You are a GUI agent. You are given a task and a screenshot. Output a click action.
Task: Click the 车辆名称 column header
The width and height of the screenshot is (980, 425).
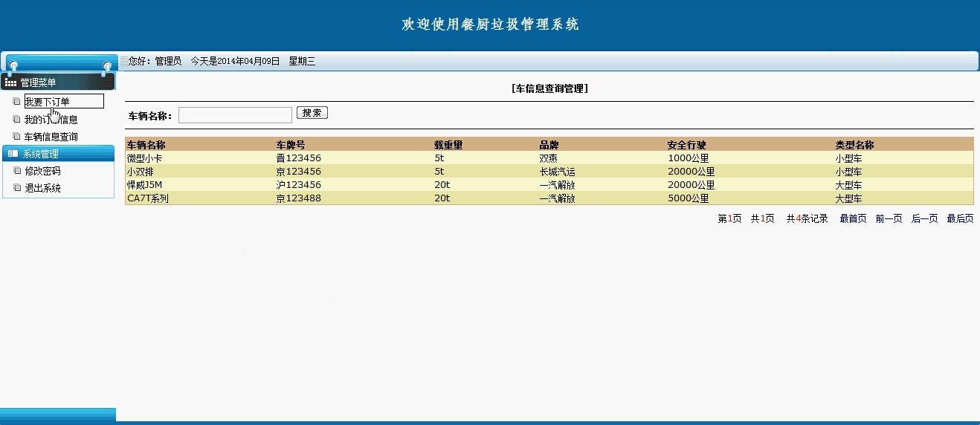point(146,145)
